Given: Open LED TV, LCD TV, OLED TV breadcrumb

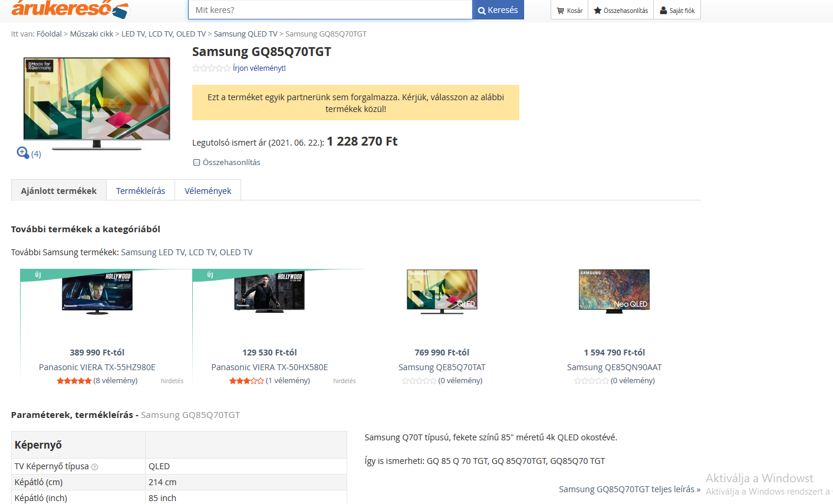Looking at the screenshot, I should click(x=164, y=34).
